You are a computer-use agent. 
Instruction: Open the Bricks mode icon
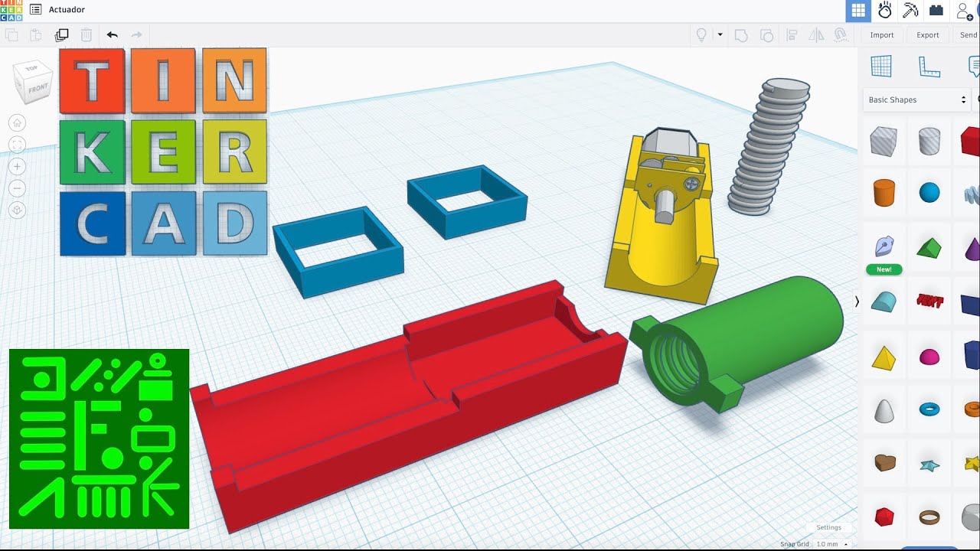point(936,11)
